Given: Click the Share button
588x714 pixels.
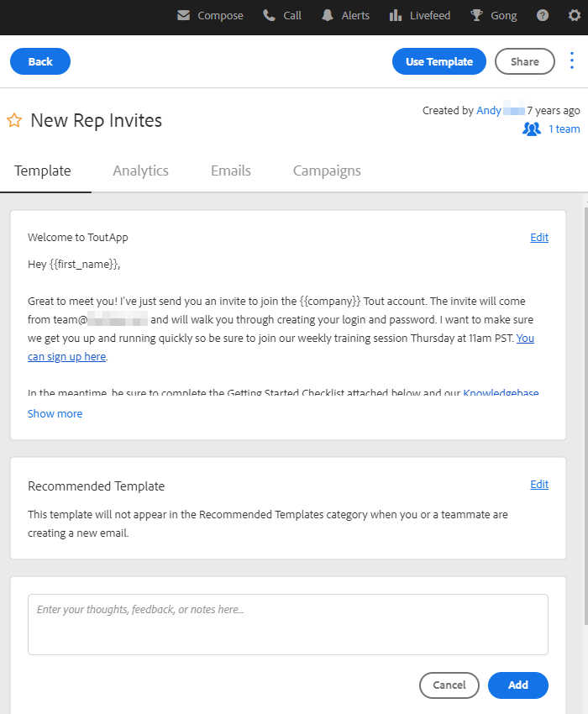Looking at the screenshot, I should [525, 61].
